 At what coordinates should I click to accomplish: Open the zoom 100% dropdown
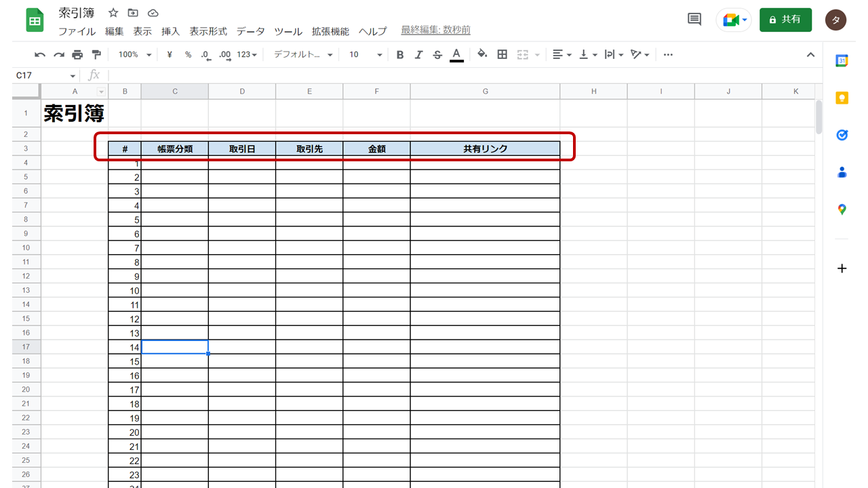coord(135,55)
